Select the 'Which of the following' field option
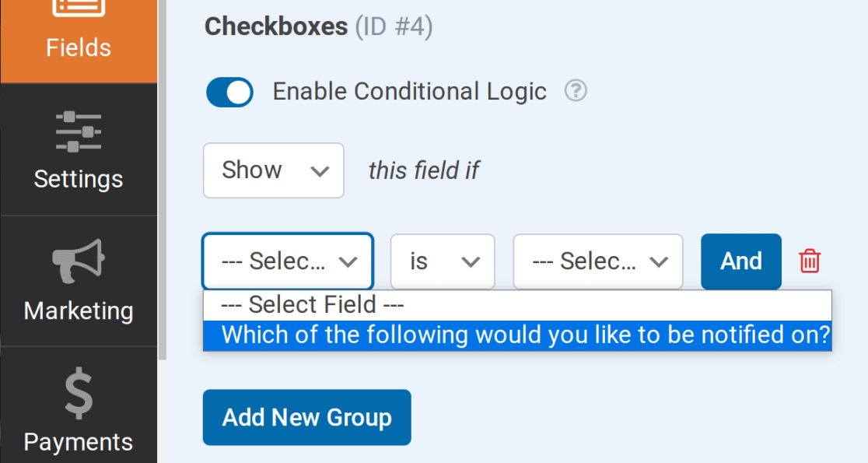The height and width of the screenshot is (463, 868). pyautogui.click(x=518, y=335)
